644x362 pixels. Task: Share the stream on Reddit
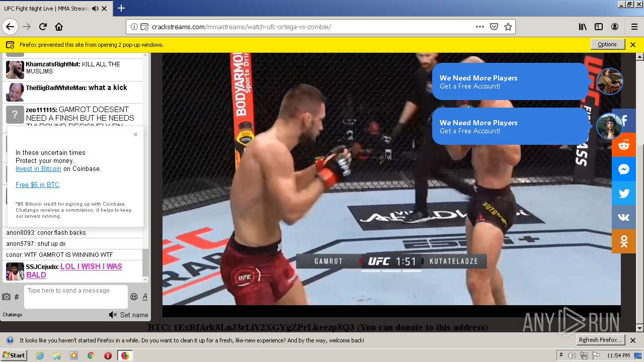624,145
